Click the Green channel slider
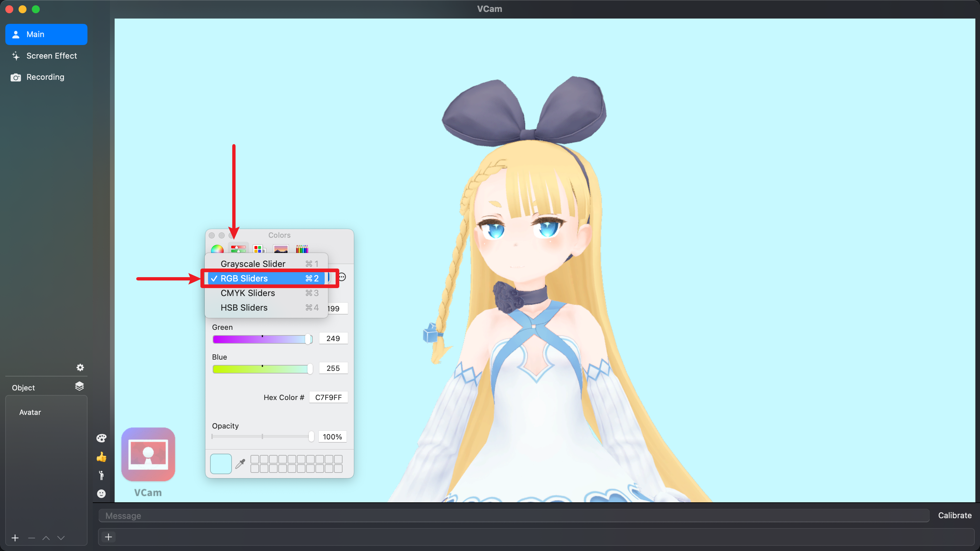Viewport: 980px width, 551px height. (x=262, y=339)
